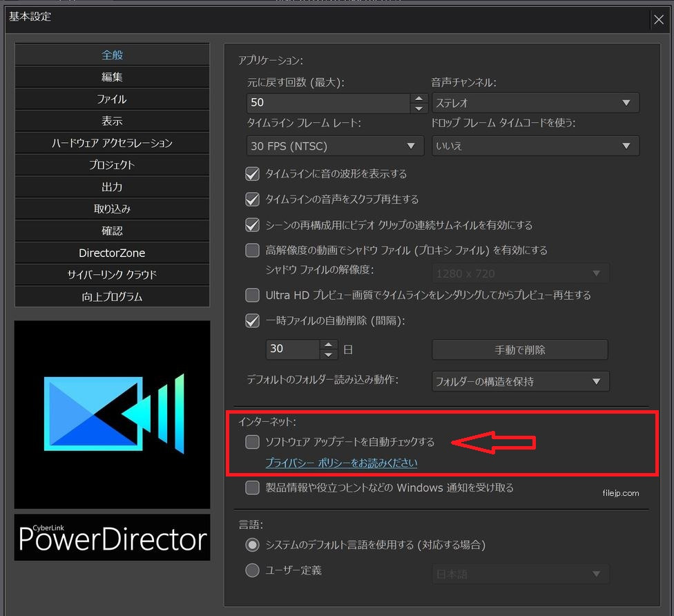674x616 pixels.
Task: Enable shadow file (プロキシ ファイル) checkbox
Action: (252, 250)
